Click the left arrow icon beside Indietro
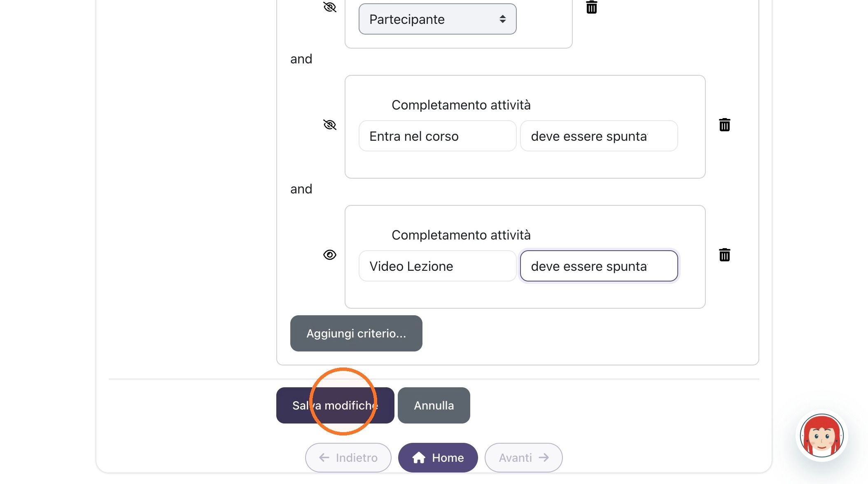Viewport: 868px width, 484px height. point(324,458)
